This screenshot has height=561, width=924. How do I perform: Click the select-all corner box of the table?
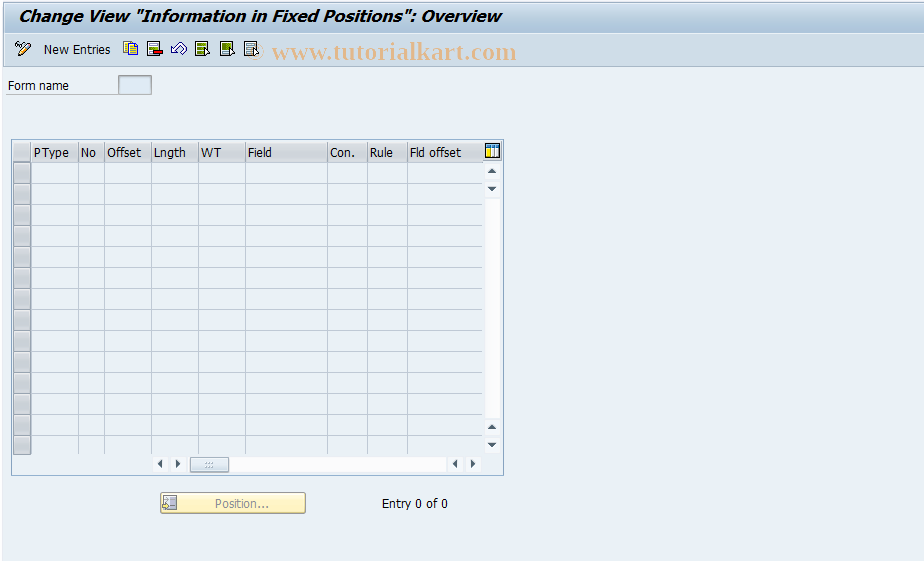(x=22, y=152)
